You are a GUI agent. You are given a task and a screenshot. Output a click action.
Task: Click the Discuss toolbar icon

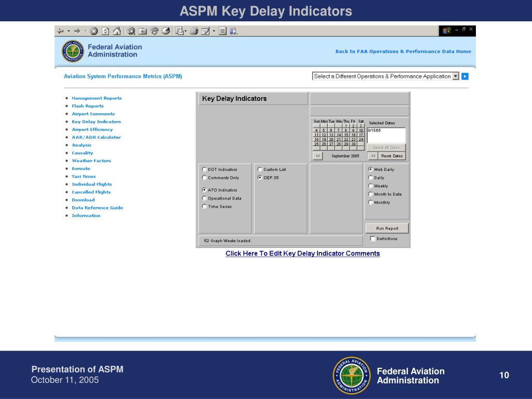(x=222, y=31)
